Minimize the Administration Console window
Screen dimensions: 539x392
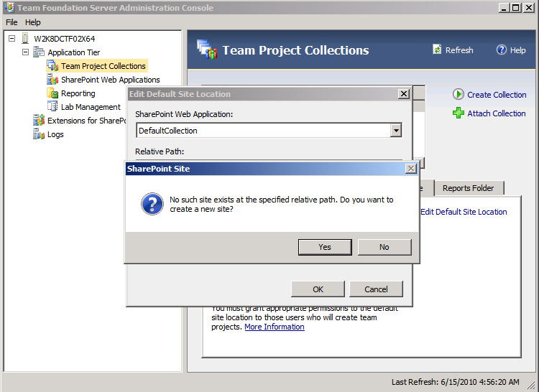(504, 8)
